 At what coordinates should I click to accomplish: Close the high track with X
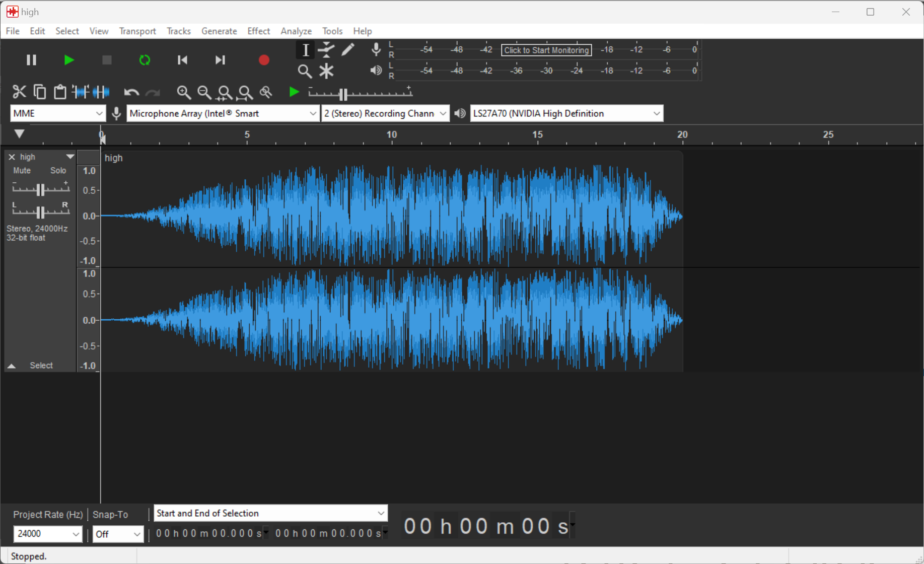click(12, 157)
